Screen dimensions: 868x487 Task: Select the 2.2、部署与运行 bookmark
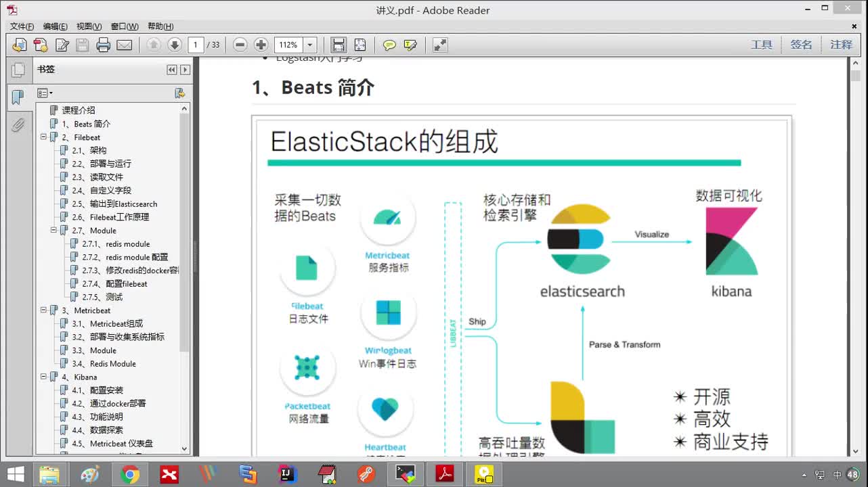click(102, 164)
